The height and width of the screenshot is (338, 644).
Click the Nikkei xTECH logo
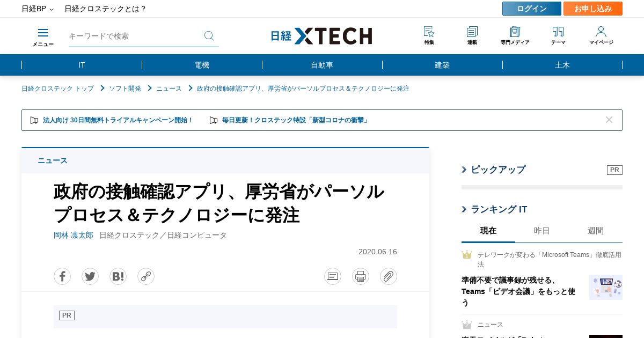(x=321, y=36)
